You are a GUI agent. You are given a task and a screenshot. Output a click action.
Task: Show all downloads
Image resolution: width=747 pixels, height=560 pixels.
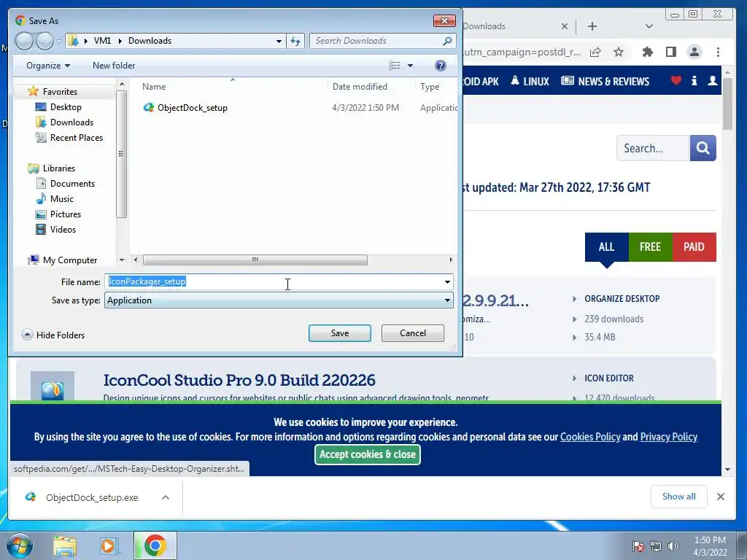679,497
